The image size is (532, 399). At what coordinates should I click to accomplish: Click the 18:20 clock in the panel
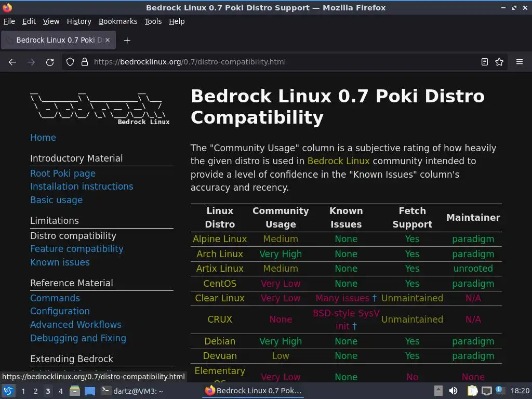click(x=520, y=391)
